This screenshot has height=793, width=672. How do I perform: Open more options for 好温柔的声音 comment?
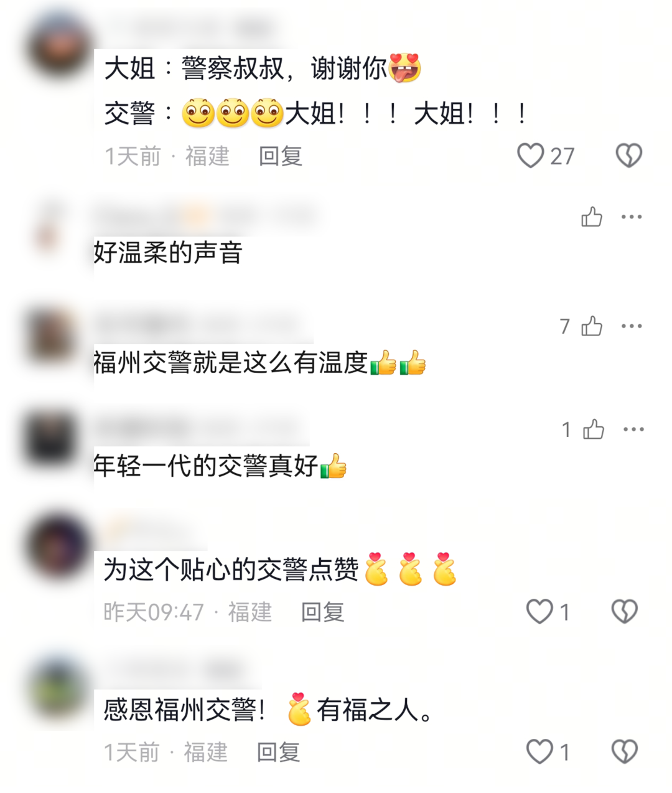click(x=632, y=217)
